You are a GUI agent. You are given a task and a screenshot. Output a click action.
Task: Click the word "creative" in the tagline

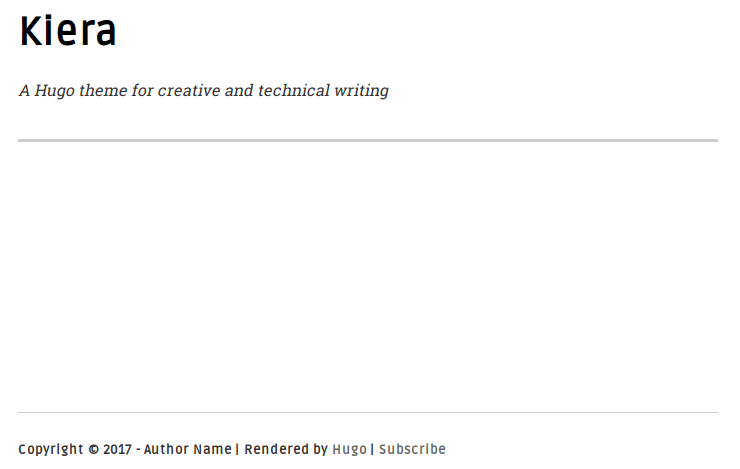tap(189, 91)
